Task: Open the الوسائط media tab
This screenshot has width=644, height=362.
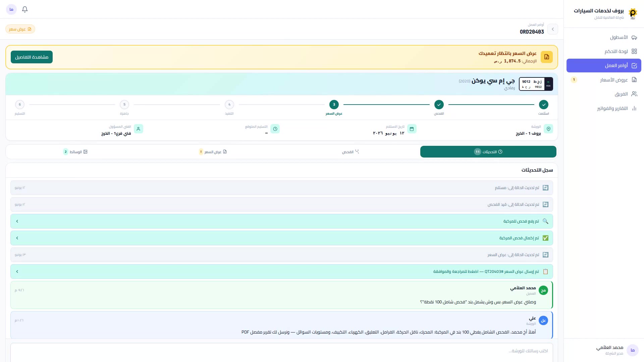Action: (75, 152)
